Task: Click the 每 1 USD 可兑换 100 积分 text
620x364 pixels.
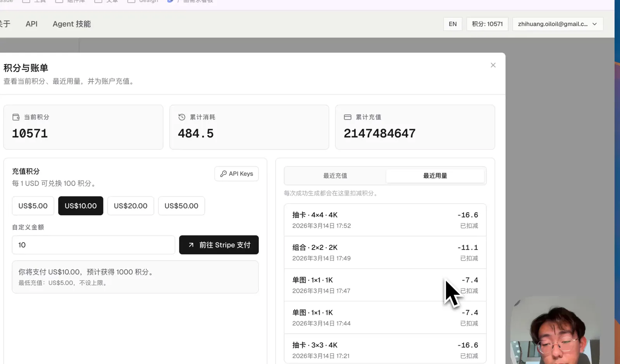Action: point(54,184)
